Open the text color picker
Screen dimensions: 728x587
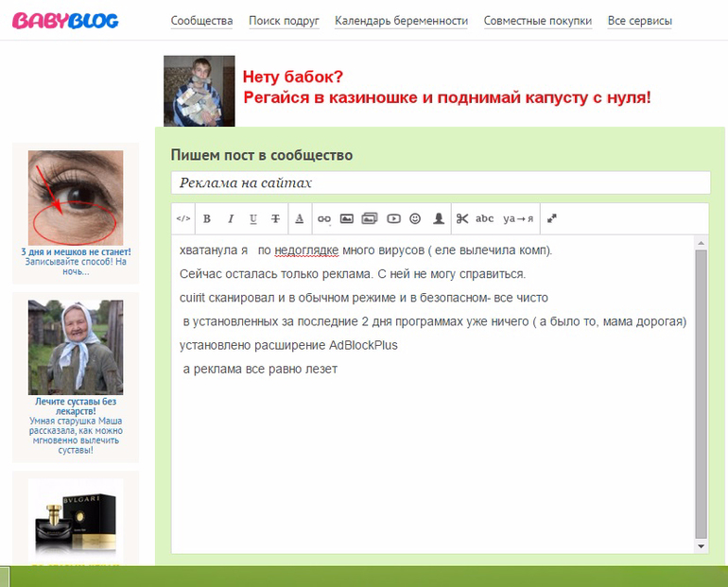(x=300, y=218)
